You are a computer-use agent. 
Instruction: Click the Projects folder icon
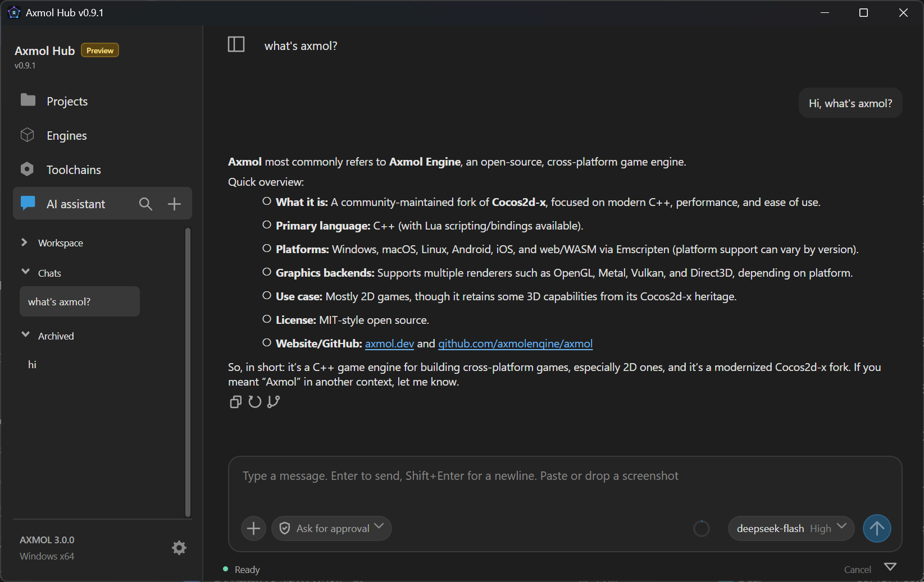click(x=28, y=100)
